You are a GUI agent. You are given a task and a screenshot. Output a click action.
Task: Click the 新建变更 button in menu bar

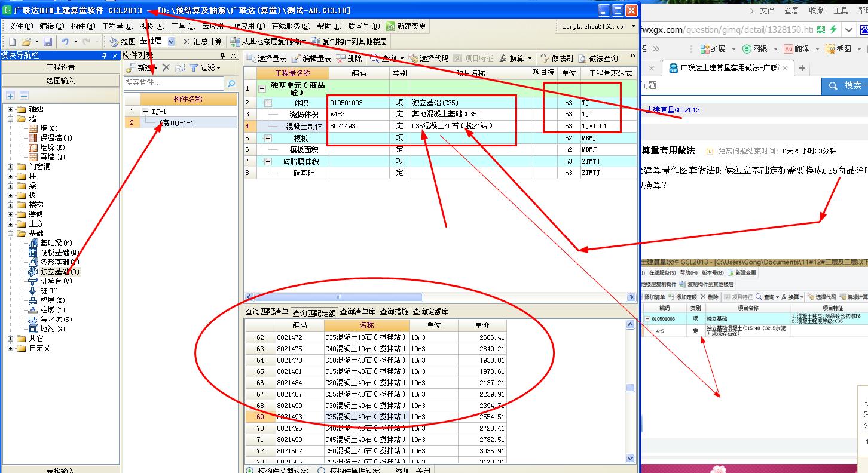[x=407, y=26]
